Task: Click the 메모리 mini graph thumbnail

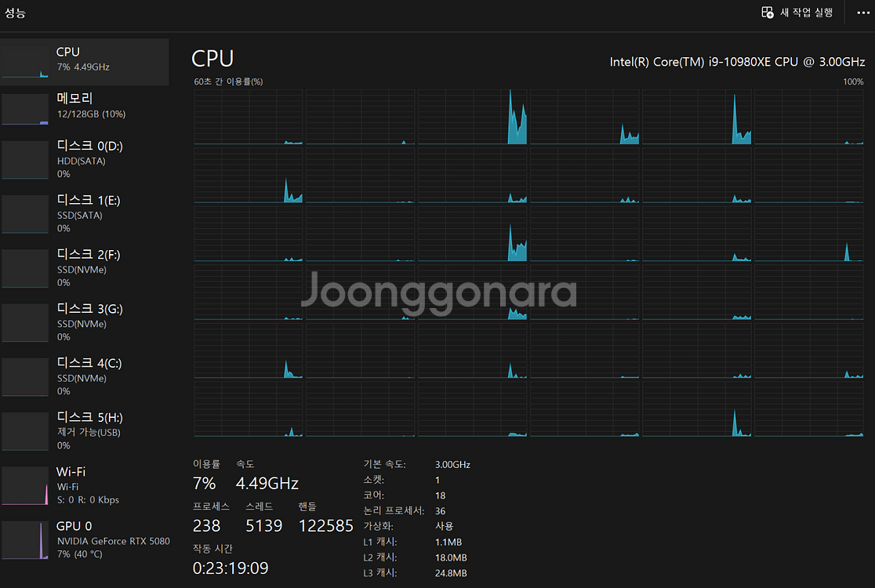Action: tap(25, 109)
